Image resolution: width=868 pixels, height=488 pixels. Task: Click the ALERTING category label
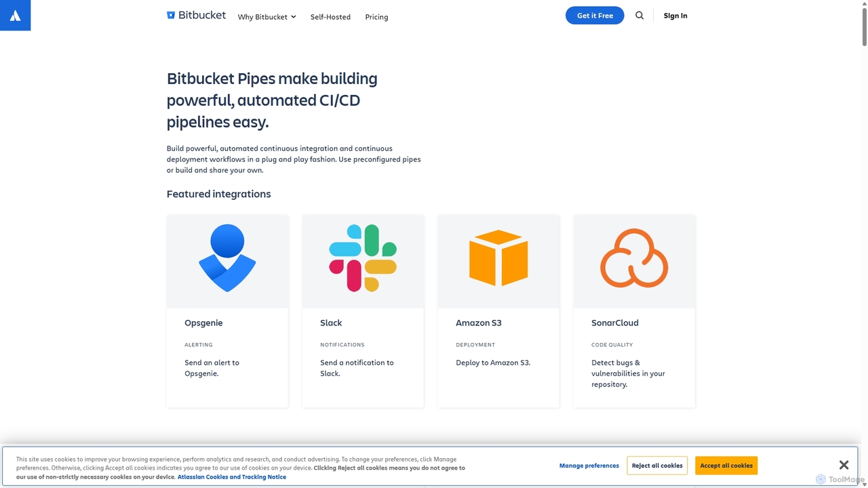(199, 345)
